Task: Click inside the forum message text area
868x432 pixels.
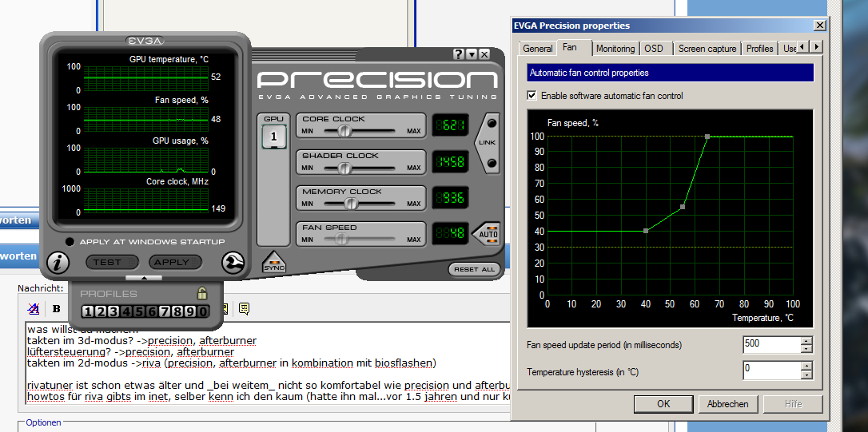Action: pyautogui.click(x=267, y=363)
